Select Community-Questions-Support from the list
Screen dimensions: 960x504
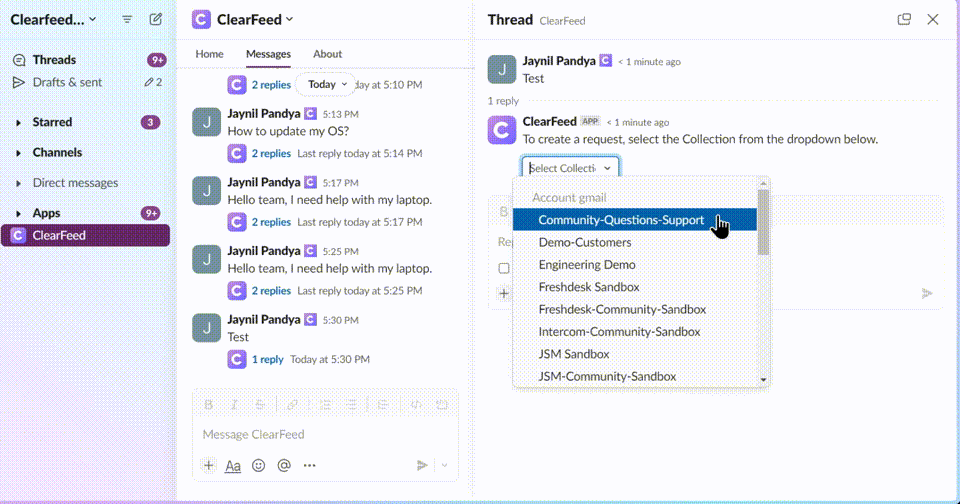click(x=620, y=220)
